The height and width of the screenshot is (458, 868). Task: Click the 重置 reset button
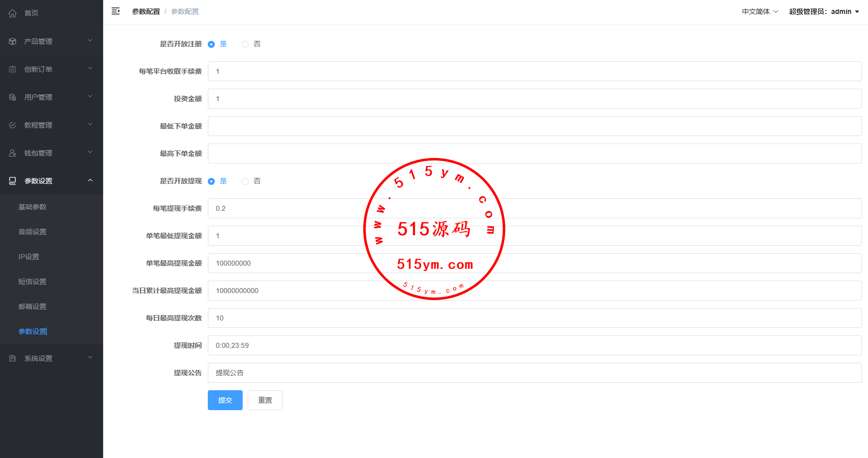(265, 400)
